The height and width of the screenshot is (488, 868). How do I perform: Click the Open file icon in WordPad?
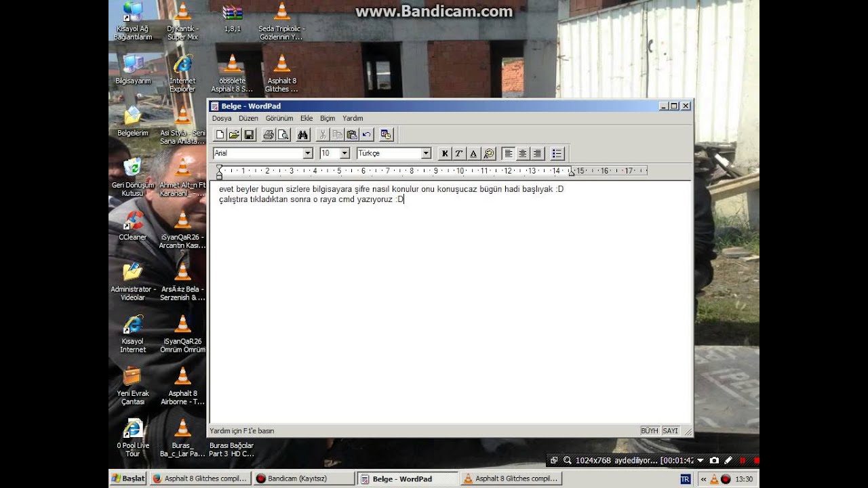tap(234, 135)
